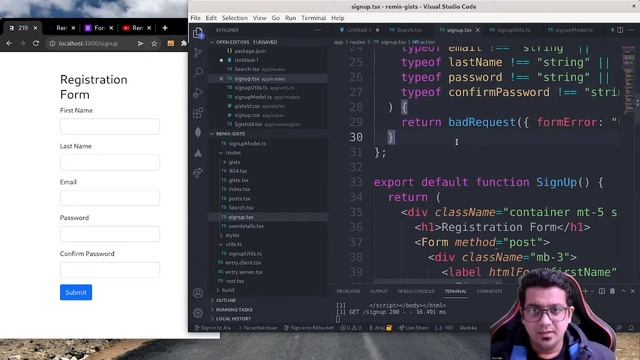Open package.json in Open Editors
640x360 pixels.
250,51
